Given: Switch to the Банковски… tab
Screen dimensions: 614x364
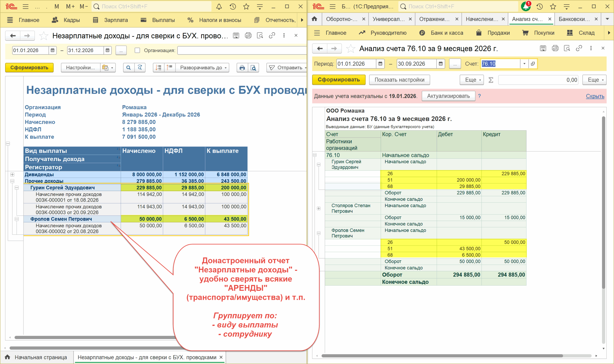Looking at the screenshot, I should [574, 19].
